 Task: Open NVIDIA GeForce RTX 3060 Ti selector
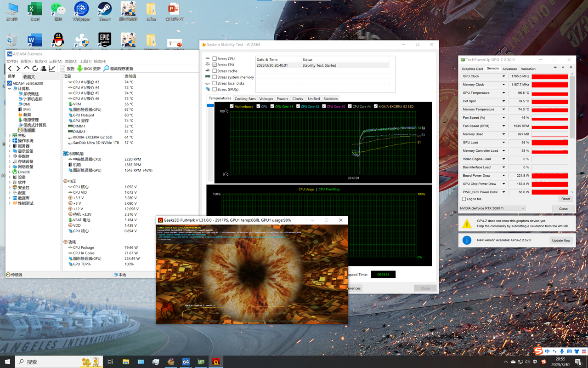click(x=492, y=208)
